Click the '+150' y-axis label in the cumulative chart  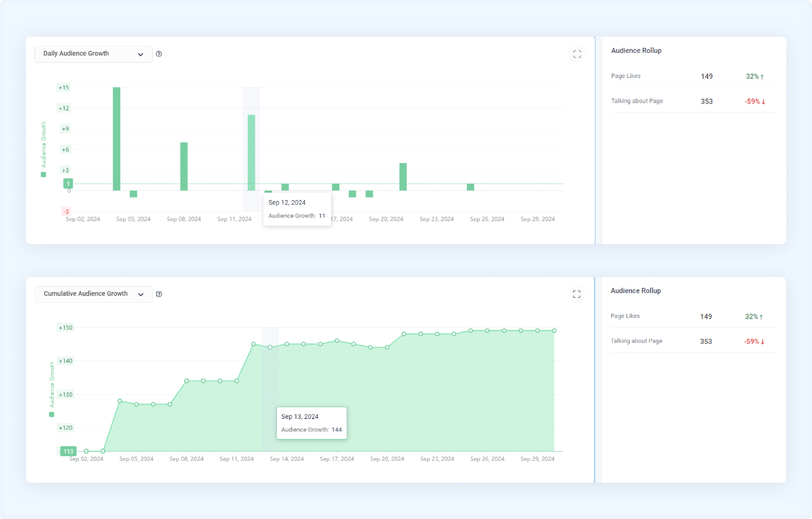click(x=66, y=328)
